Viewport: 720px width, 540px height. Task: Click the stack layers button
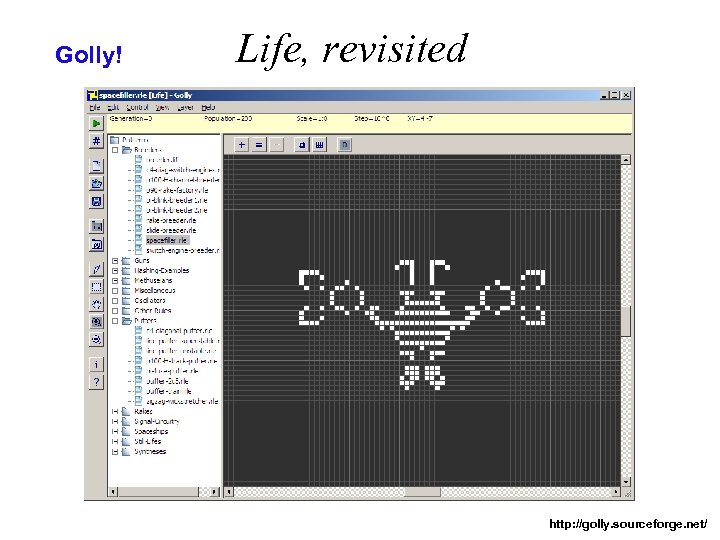pos(302,145)
